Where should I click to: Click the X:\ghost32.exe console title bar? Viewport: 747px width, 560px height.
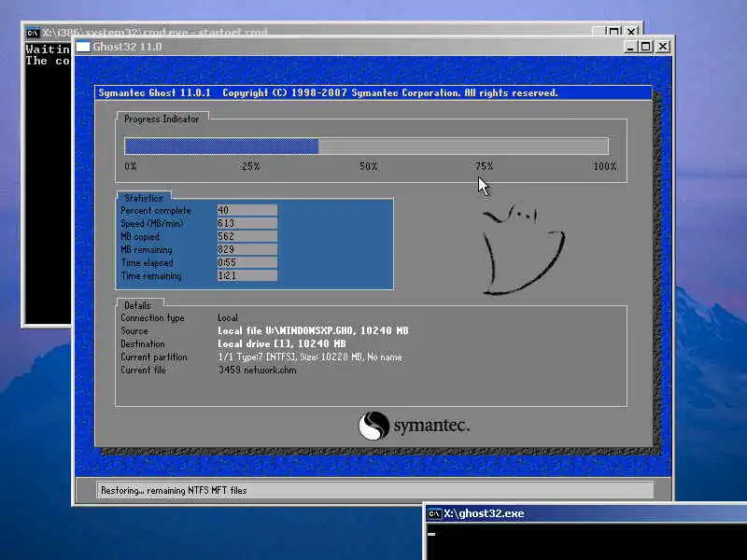pyautogui.click(x=586, y=514)
